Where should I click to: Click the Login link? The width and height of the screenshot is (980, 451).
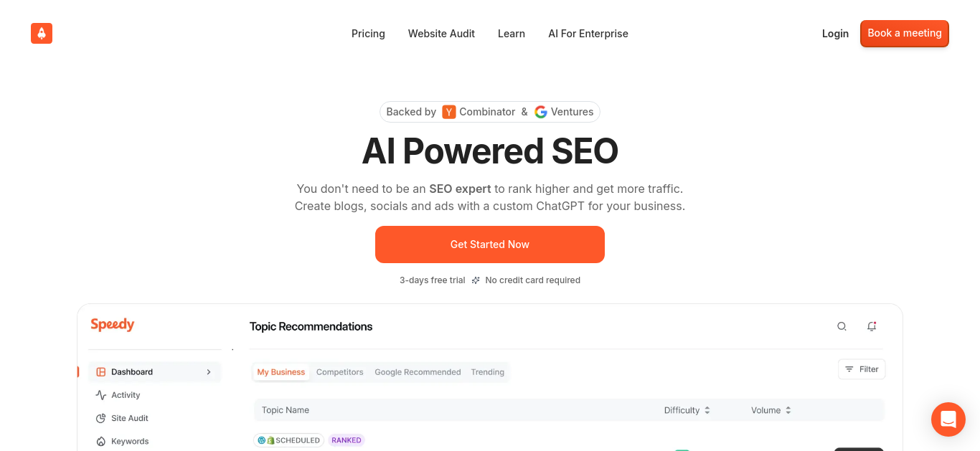point(835,34)
